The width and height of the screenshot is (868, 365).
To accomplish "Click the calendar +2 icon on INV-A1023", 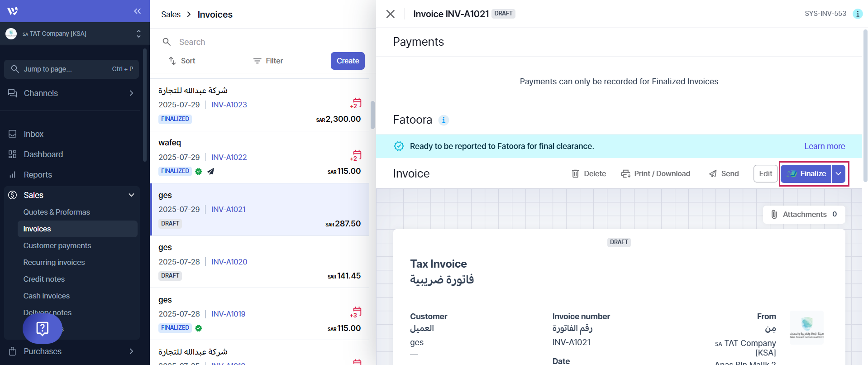I will coord(356,104).
